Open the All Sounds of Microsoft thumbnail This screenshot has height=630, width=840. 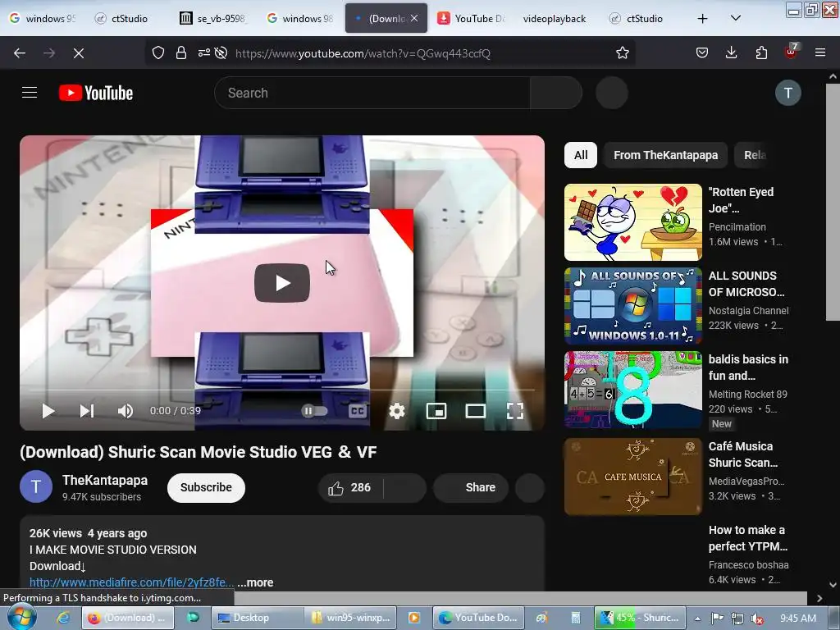click(x=632, y=306)
